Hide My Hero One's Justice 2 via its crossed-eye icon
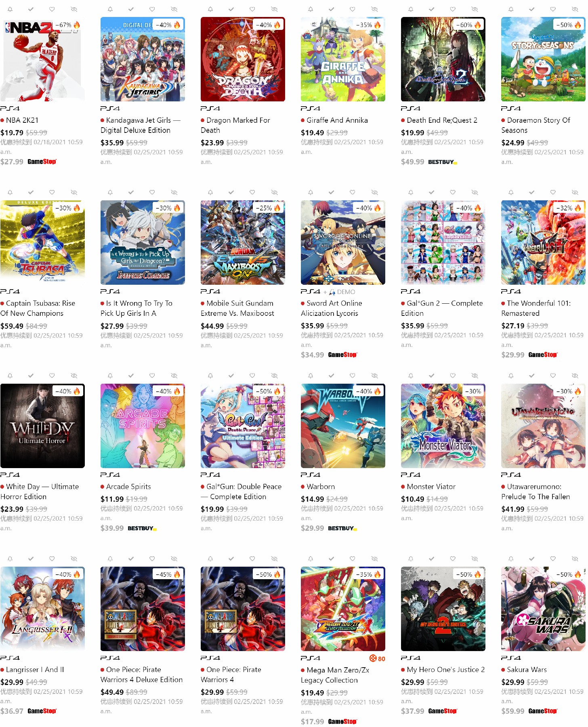Screen dimensions: 588x727 [475, 559]
